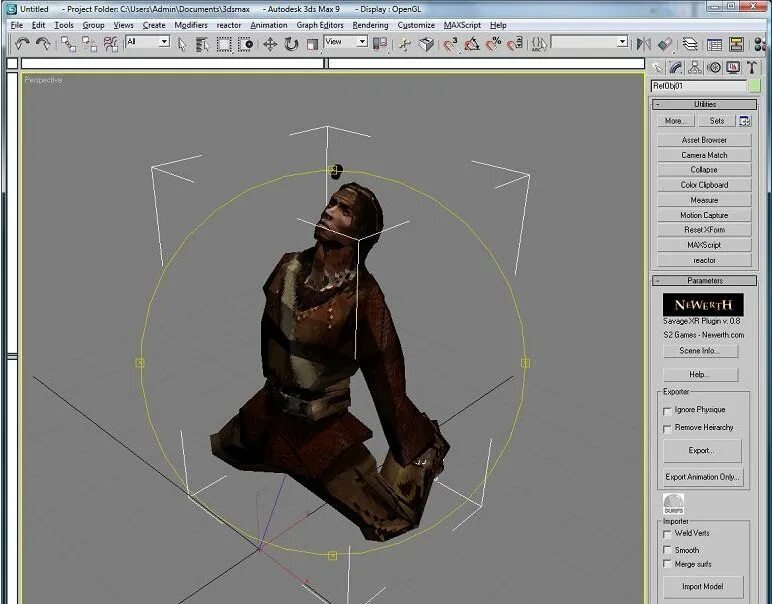Click the RefObj01 object name field

coord(698,86)
